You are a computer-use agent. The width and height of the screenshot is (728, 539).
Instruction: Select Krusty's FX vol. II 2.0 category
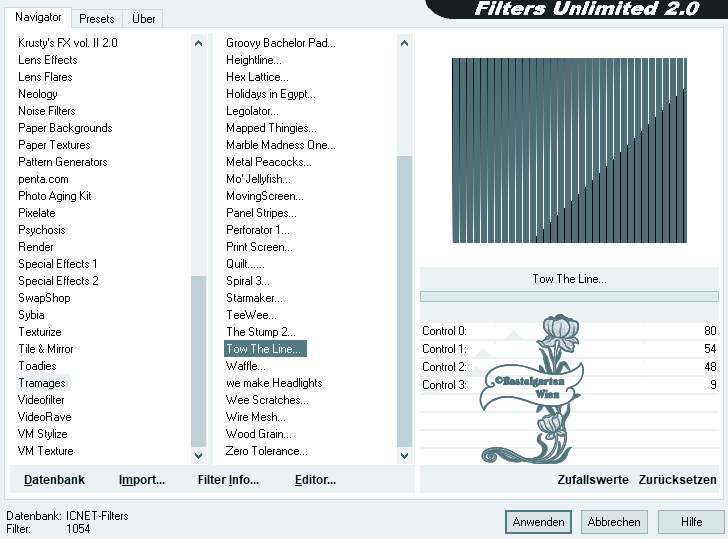68,43
